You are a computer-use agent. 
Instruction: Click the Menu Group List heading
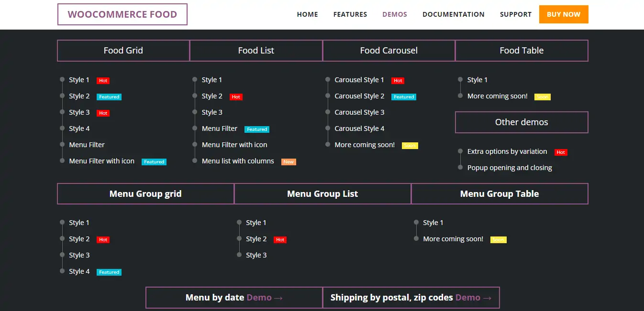coord(322,194)
